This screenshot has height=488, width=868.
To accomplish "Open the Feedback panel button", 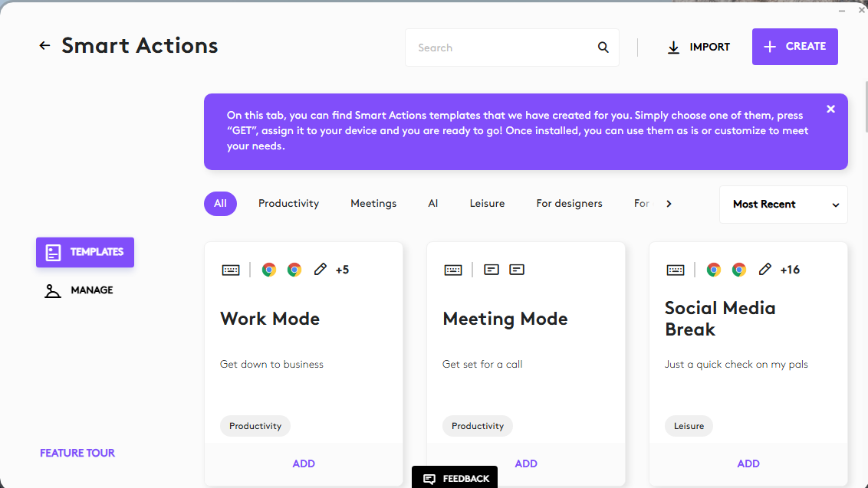I will [x=455, y=478].
